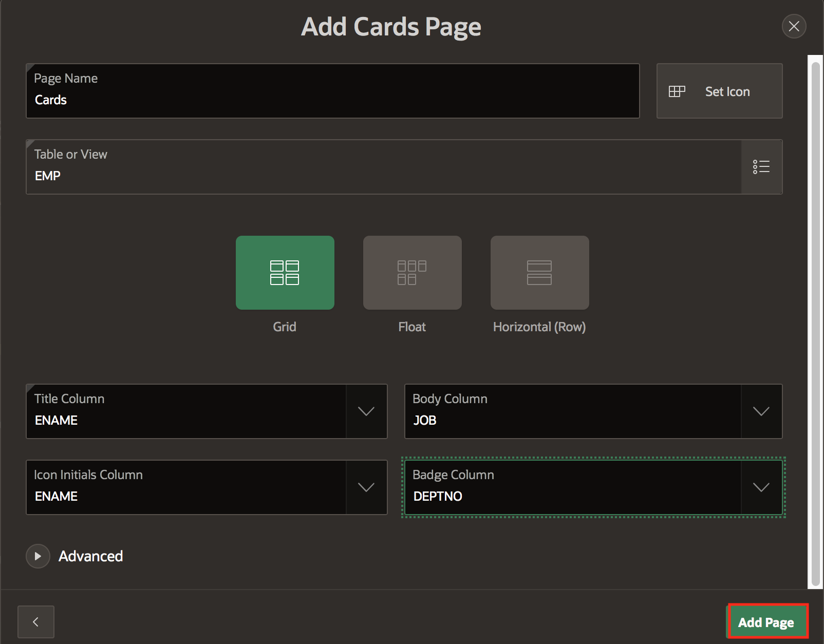Expand the Body Column dropdown
The height and width of the screenshot is (644, 824).
click(x=761, y=411)
